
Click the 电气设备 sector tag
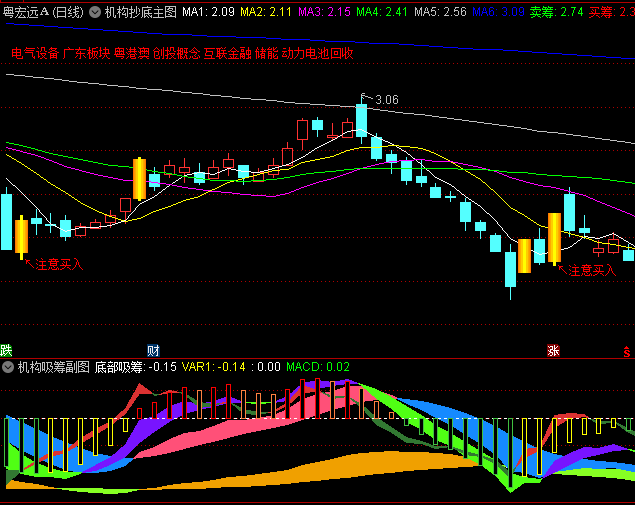click(x=35, y=53)
